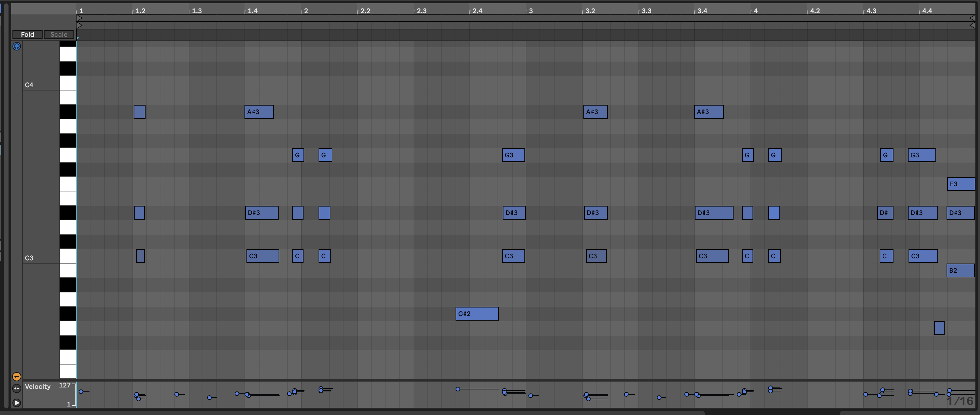Enable the Scale button
Viewport: 980px width, 415px height.
point(59,34)
